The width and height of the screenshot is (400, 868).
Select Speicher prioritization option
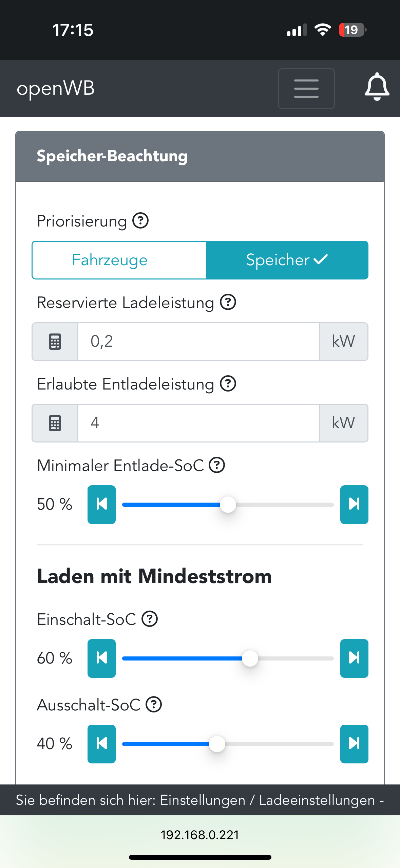287,260
